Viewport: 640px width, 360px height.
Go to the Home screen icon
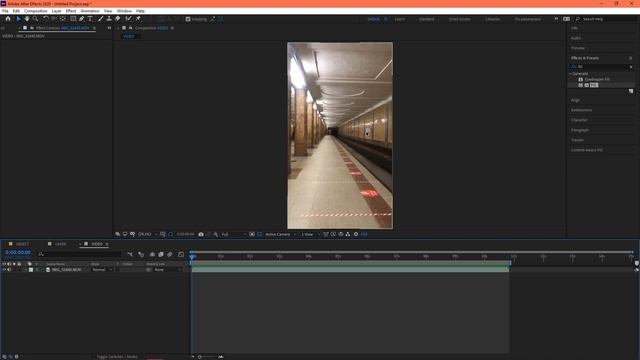pos(8,19)
